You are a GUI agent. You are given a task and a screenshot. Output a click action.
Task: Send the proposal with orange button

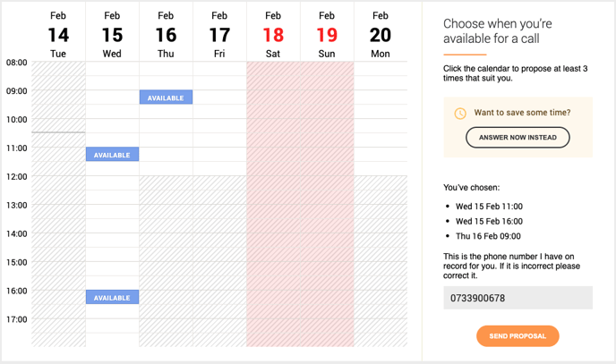(x=518, y=335)
